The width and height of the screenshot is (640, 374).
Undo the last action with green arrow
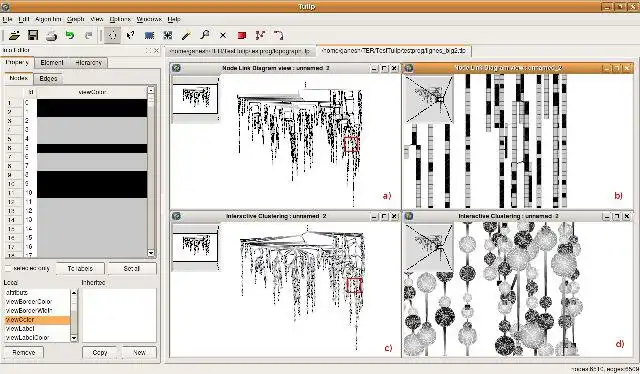point(70,36)
